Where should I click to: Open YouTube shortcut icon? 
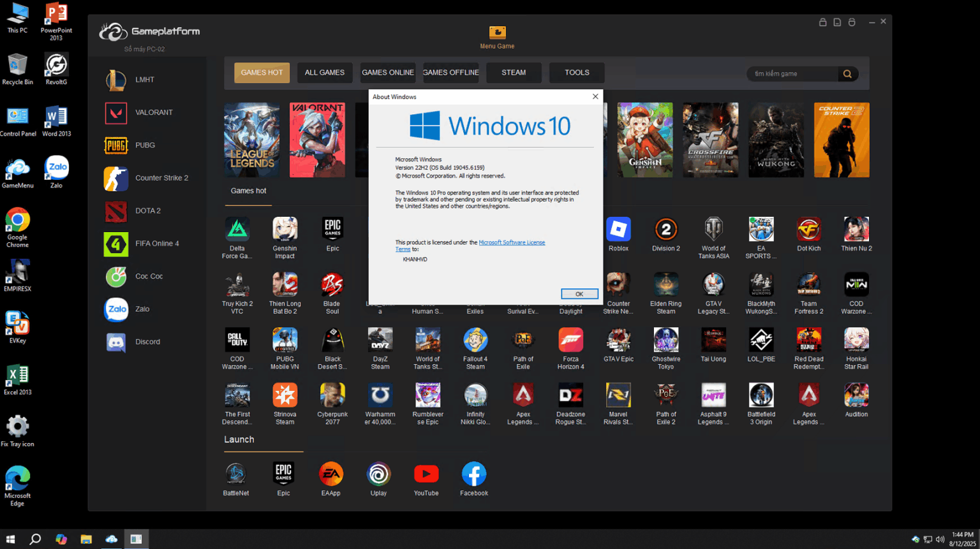click(x=426, y=475)
